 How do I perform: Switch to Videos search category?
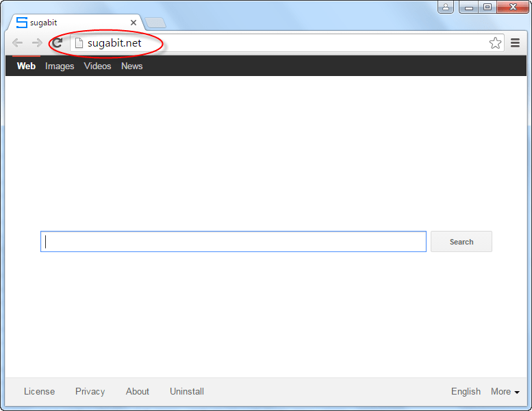coord(97,66)
